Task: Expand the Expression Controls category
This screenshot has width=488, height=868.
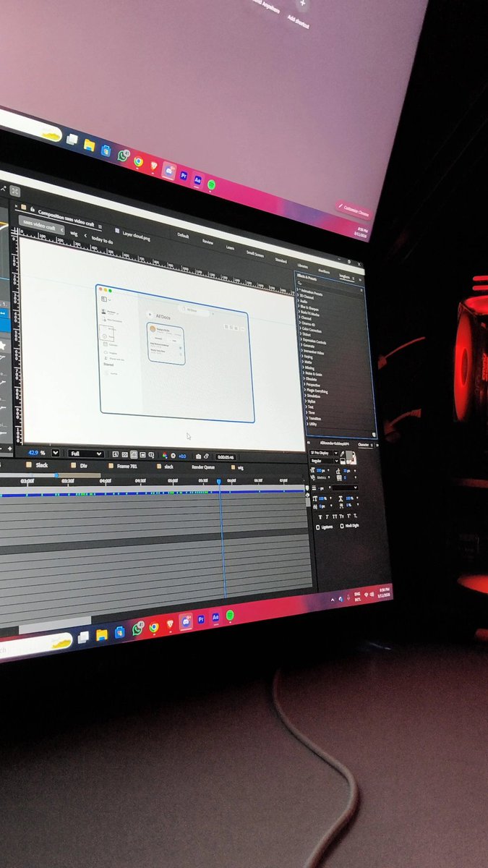Action: click(x=301, y=340)
